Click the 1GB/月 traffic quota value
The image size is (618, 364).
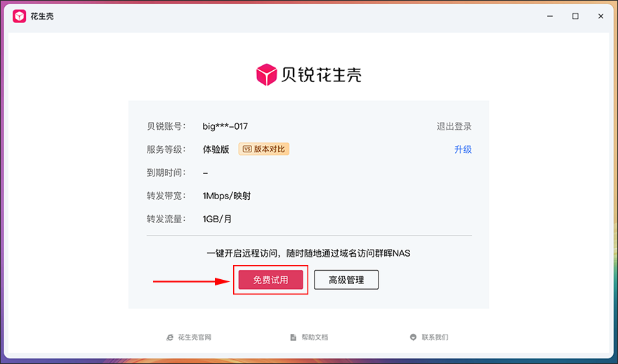217,220
